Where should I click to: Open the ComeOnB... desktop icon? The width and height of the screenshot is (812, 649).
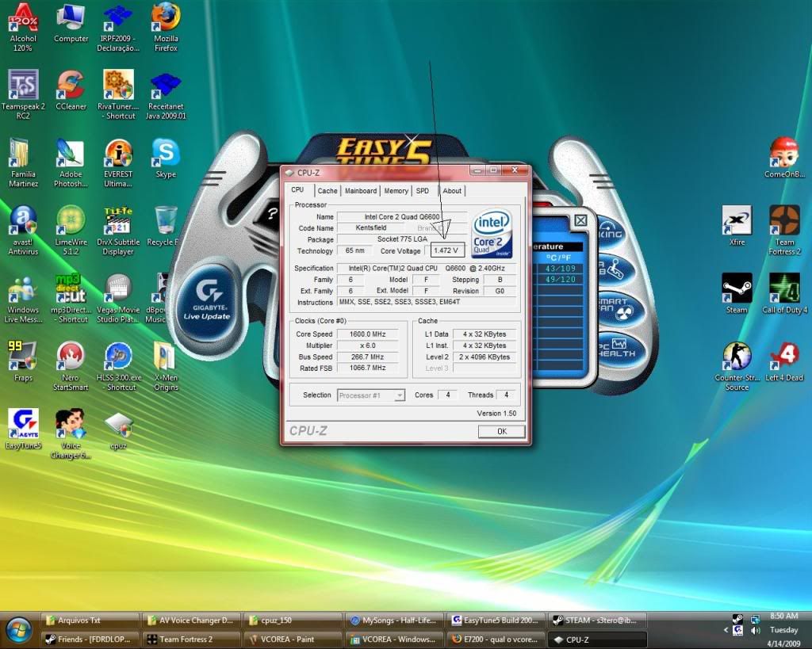pyautogui.click(x=784, y=158)
